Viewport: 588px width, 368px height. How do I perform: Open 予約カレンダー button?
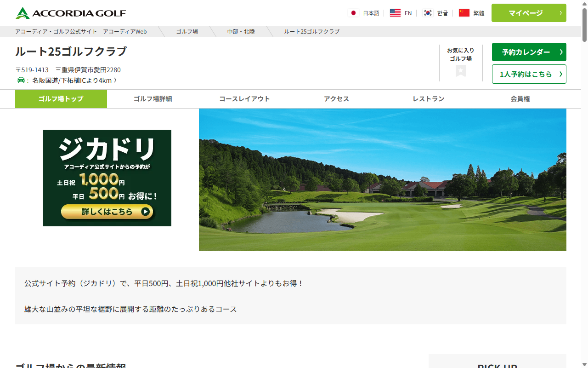click(x=529, y=52)
